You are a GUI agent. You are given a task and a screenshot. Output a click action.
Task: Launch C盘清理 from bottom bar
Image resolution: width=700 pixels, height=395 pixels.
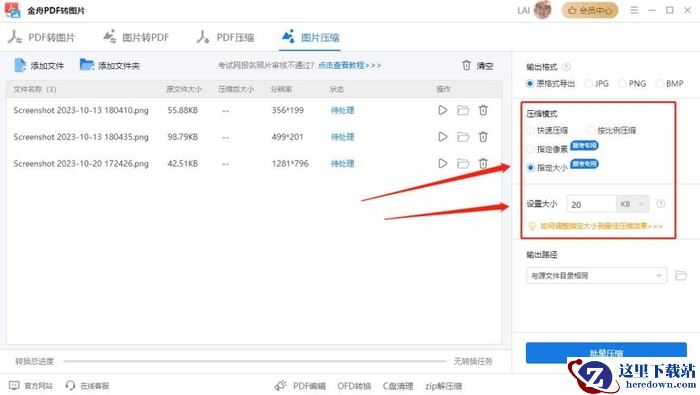398,386
